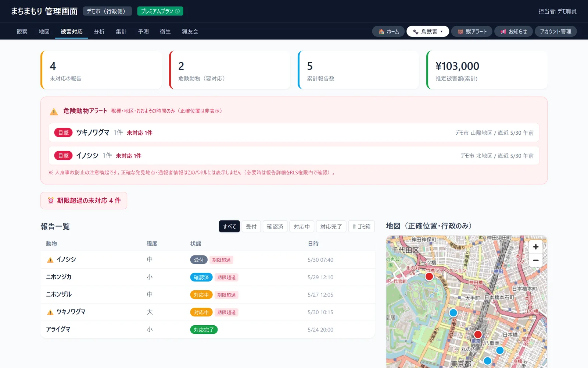Expand the ツキノワグマ alert row

click(x=294, y=132)
